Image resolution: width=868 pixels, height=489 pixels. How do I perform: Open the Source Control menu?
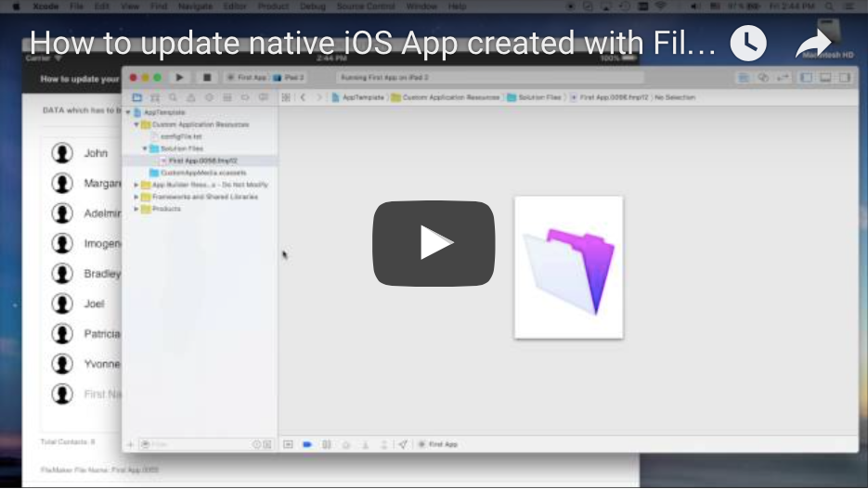pyautogui.click(x=366, y=6)
